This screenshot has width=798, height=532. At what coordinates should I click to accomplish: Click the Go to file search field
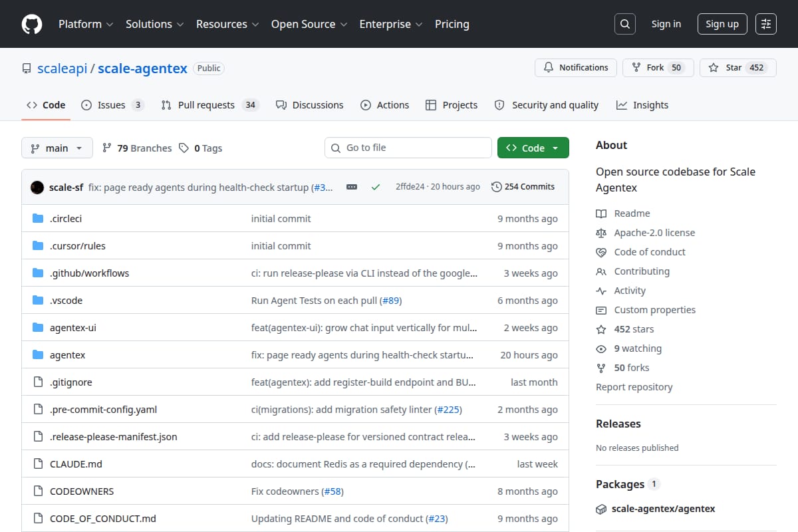coord(408,148)
